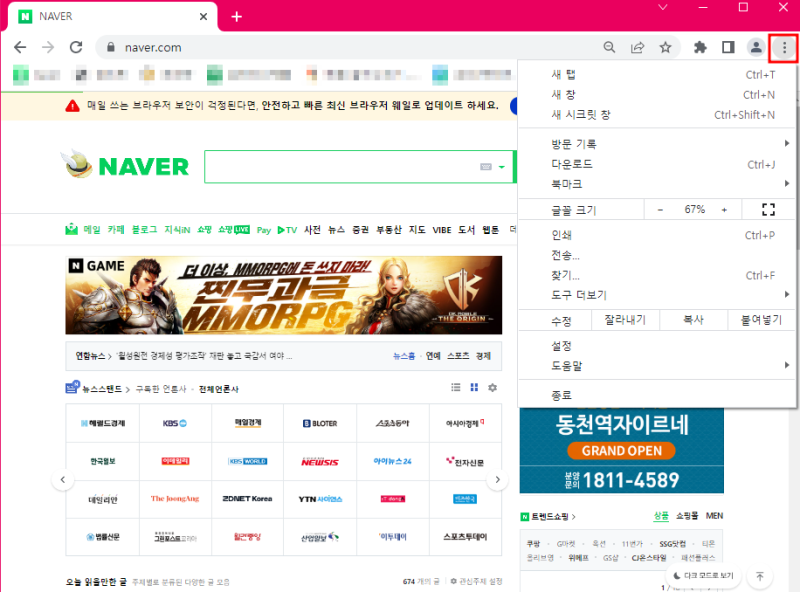The height and width of the screenshot is (592, 800).
Task: Close the NAVER tab
Action: (x=203, y=17)
